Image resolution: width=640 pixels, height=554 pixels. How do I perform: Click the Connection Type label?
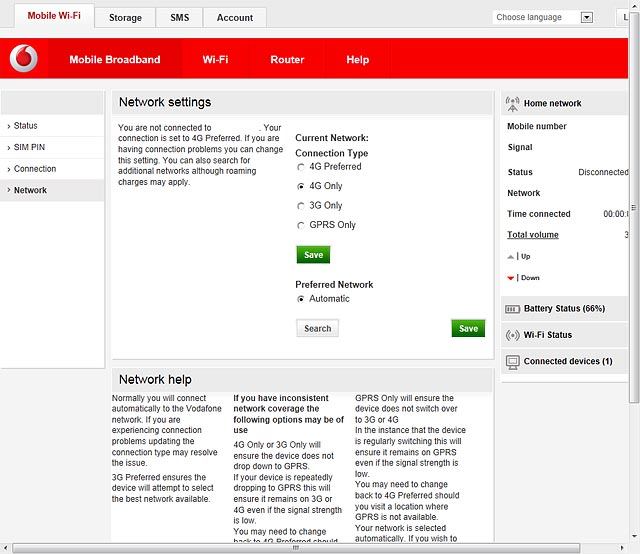pos(332,154)
